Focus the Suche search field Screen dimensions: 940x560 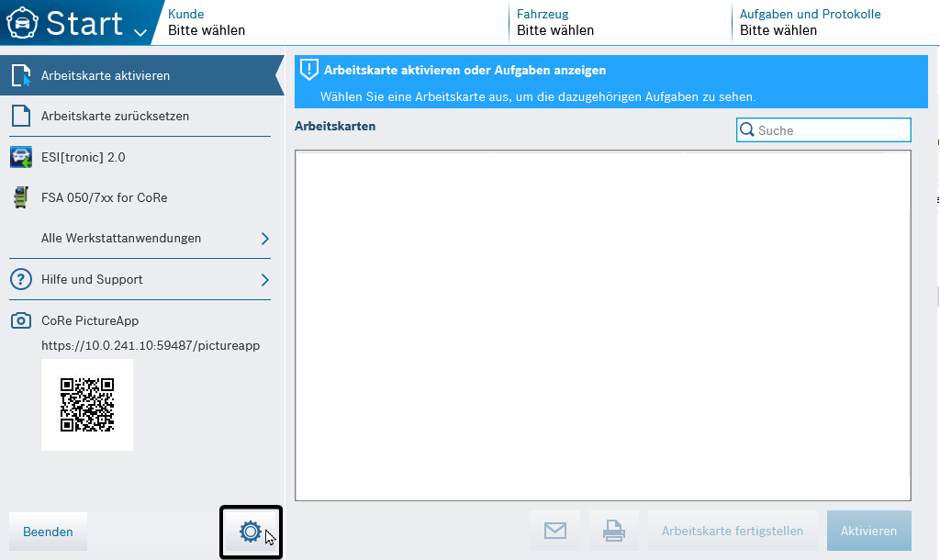click(823, 130)
